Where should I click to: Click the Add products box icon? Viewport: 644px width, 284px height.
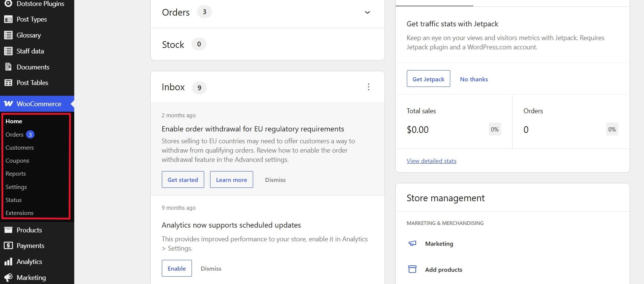(x=412, y=269)
